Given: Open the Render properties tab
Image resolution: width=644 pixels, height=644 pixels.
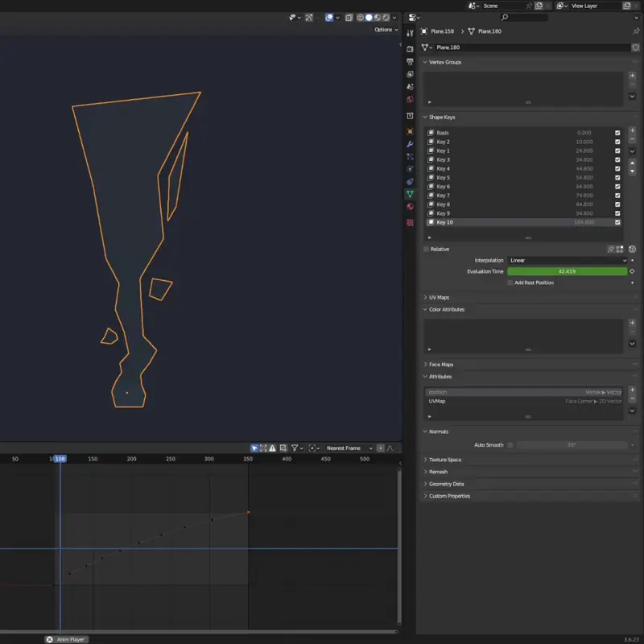Looking at the screenshot, I should (x=411, y=48).
